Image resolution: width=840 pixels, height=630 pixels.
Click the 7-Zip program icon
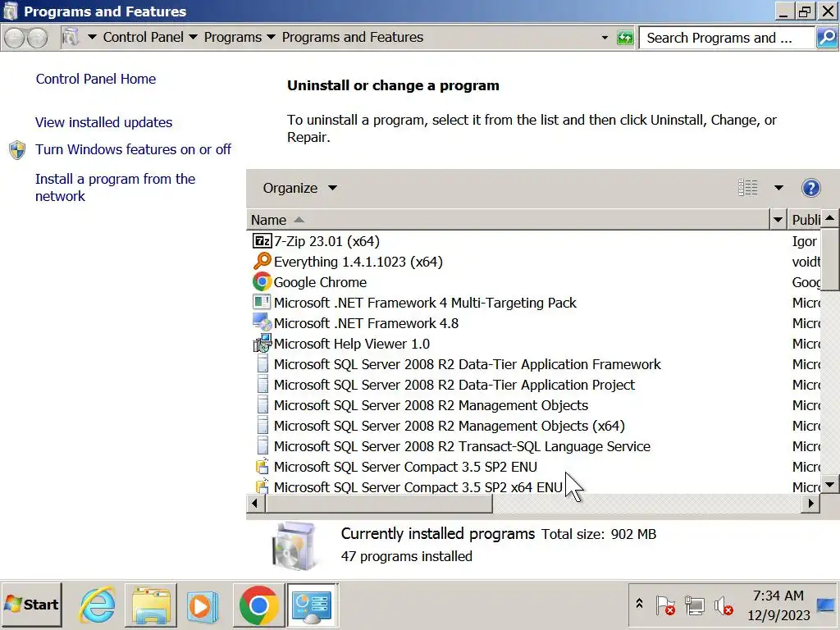coord(262,241)
